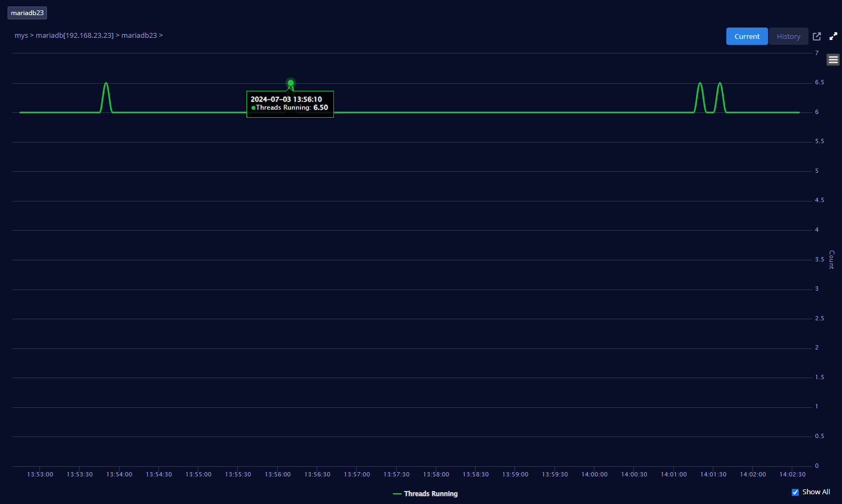Screen dimensions: 842x504
Task: Click the Show All label text
Action: (x=816, y=492)
